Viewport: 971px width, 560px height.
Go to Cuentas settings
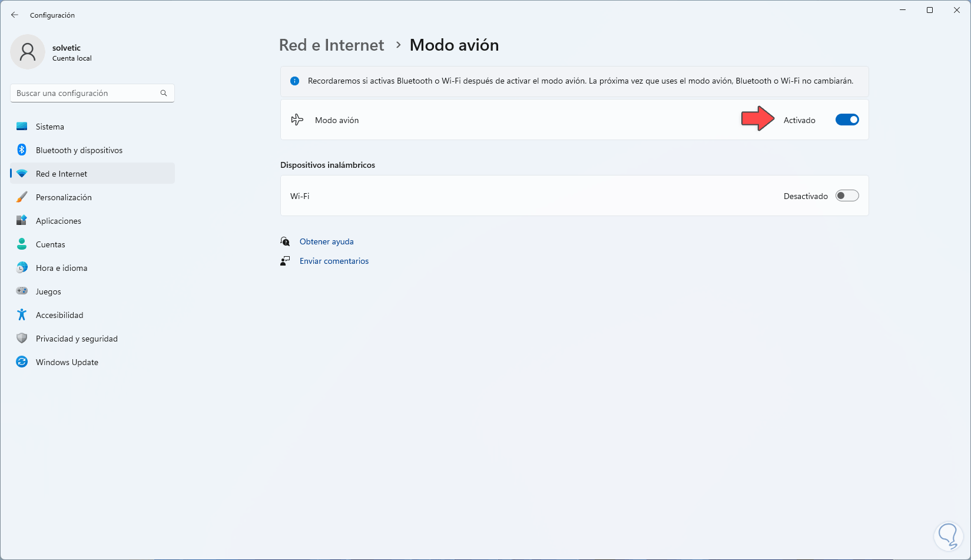[x=51, y=244]
